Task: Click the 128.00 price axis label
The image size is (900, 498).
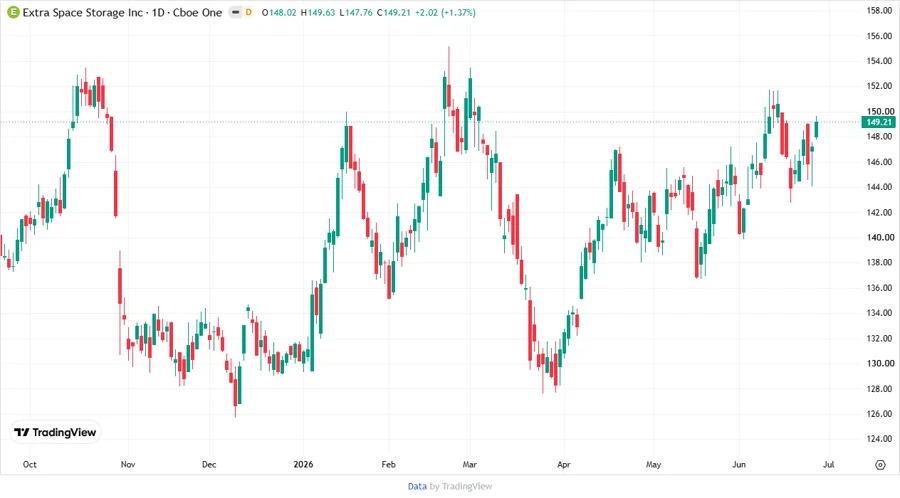Action: [879, 389]
